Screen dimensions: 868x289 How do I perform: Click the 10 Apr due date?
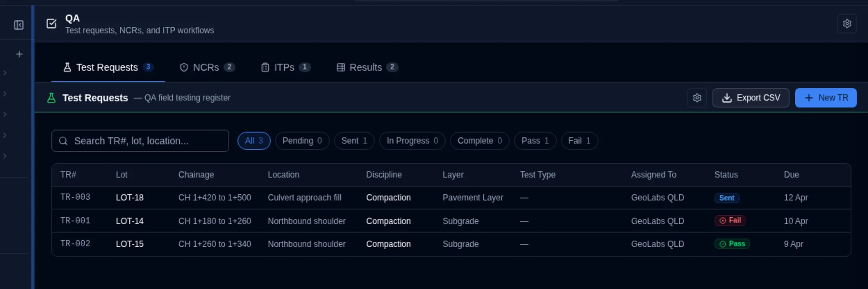point(796,221)
